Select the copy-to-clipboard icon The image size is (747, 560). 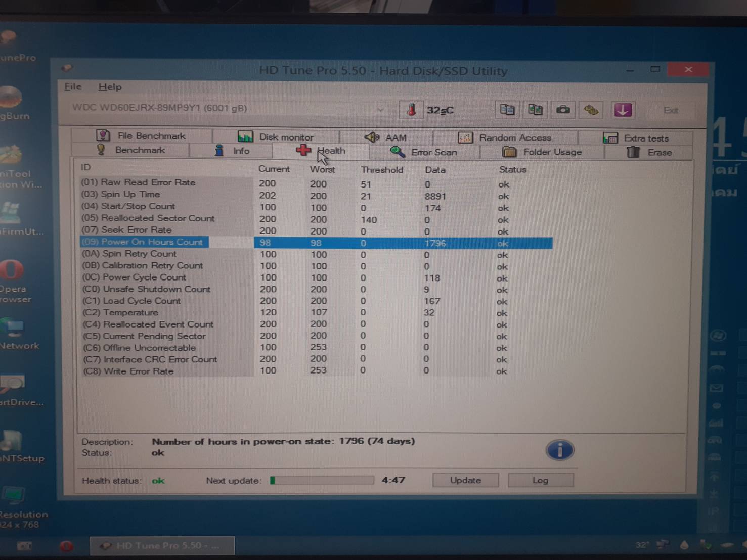pyautogui.click(x=507, y=110)
